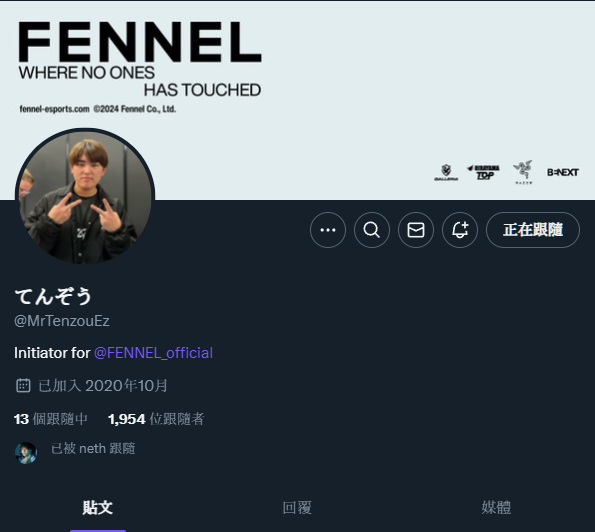This screenshot has width=595, height=532.
Task: Switch to the 媒體 media tab
Action: (x=496, y=508)
